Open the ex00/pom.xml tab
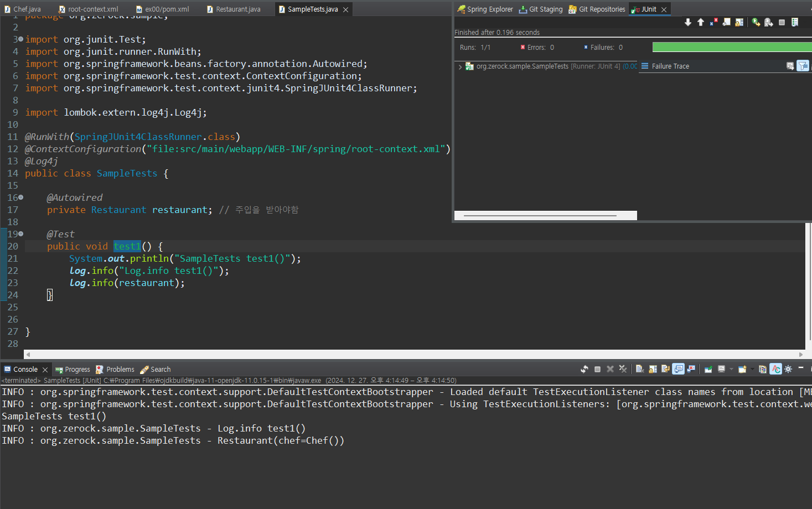Image resolution: width=812 pixels, height=509 pixels. point(163,9)
